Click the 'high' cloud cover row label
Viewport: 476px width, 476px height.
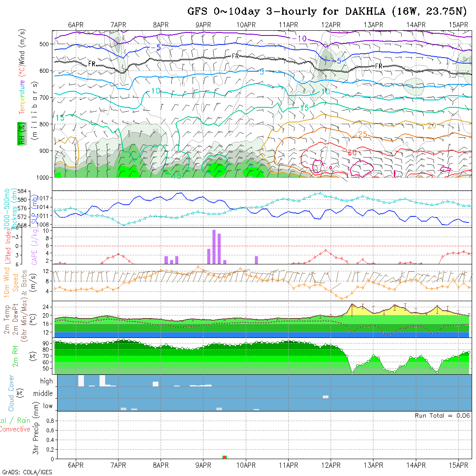click(46, 381)
